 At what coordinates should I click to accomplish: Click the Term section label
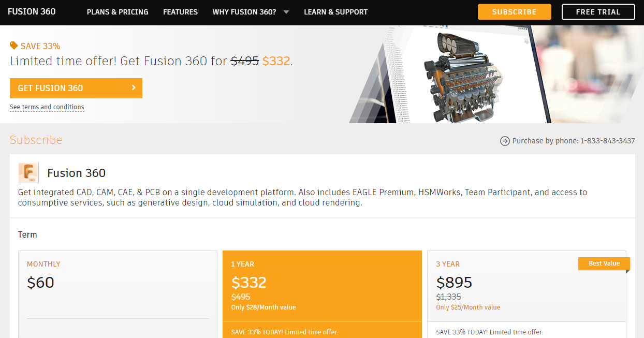[27, 234]
